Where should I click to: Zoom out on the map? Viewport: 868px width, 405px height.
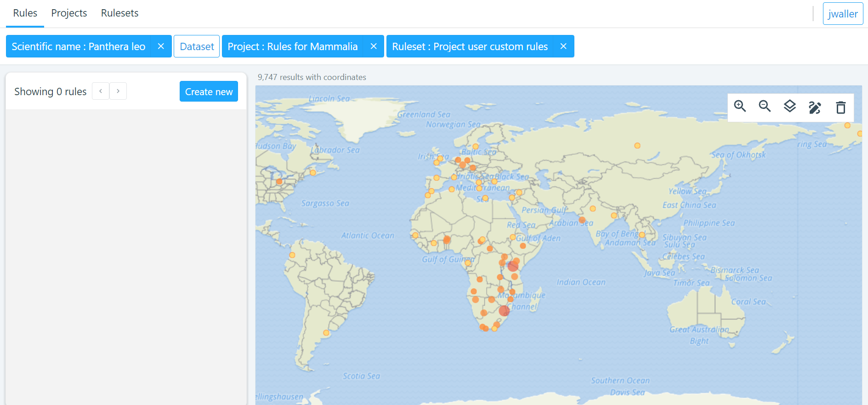pos(765,107)
